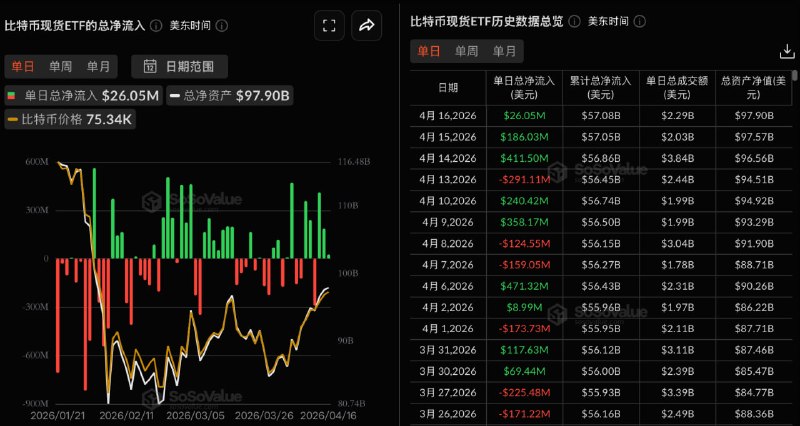Click the -900M left axis label
The width and height of the screenshot is (800, 426).
click(x=35, y=404)
